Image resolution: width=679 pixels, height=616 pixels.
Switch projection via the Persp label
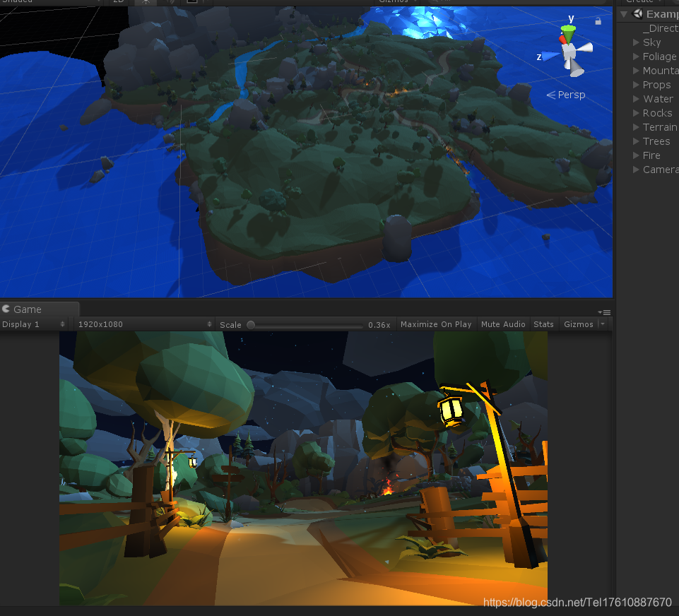coord(566,95)
